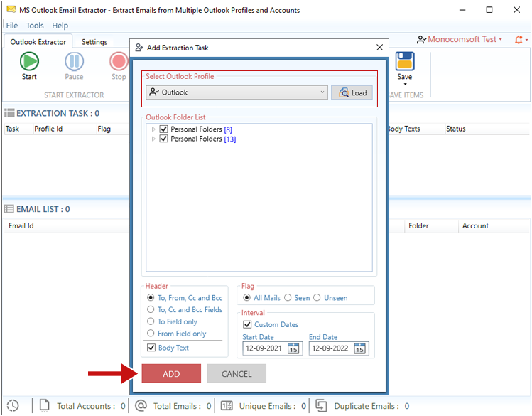Click the red ADD button
The width and height of the screenshot is (532, 416).
point(171,373)
